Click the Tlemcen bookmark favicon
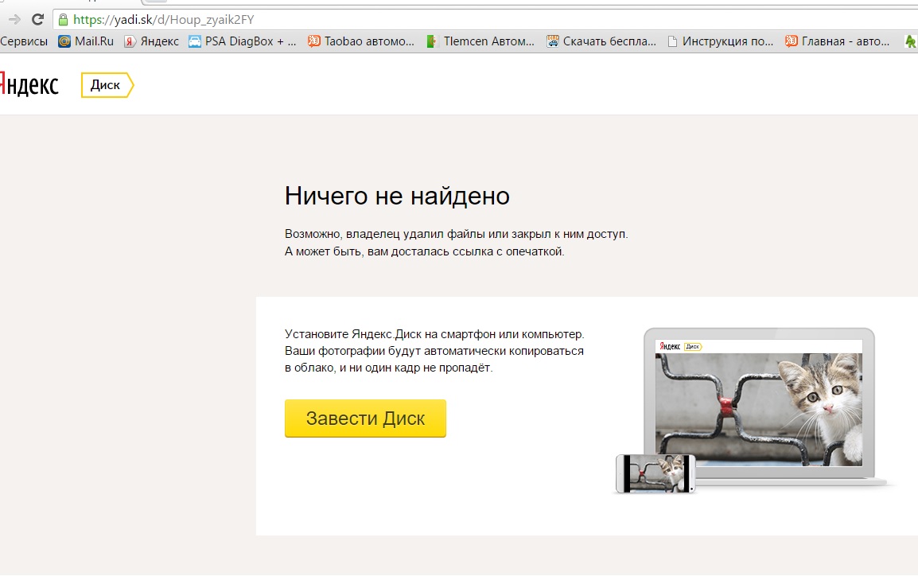Image resolution: width=918 pixels, height=588 pixels. (432, 41)
